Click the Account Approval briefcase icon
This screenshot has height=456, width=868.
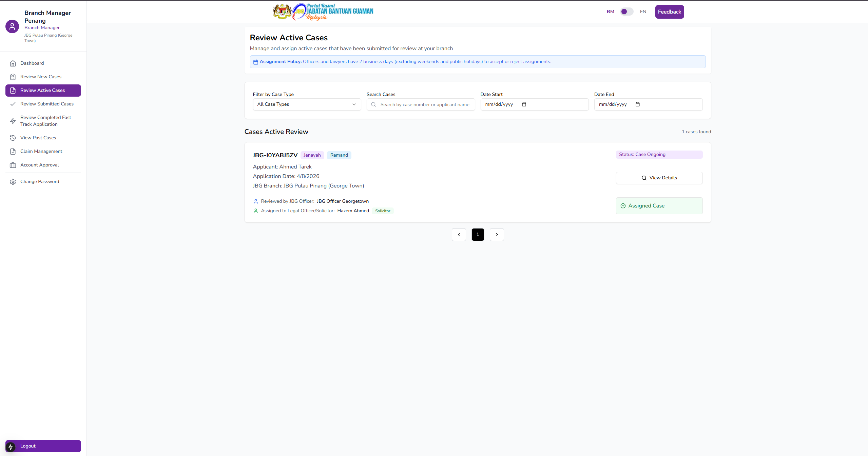coord(13,165)
